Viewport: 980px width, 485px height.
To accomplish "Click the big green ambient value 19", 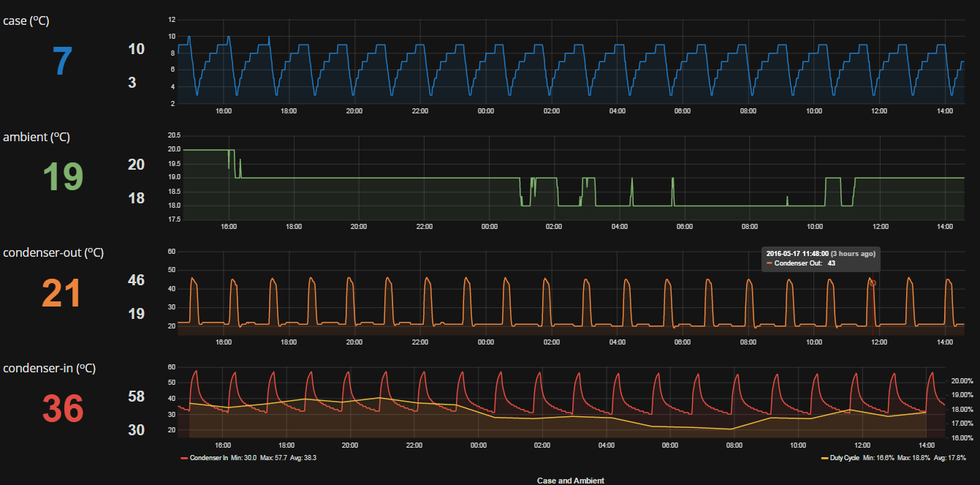I will point(63,177).
